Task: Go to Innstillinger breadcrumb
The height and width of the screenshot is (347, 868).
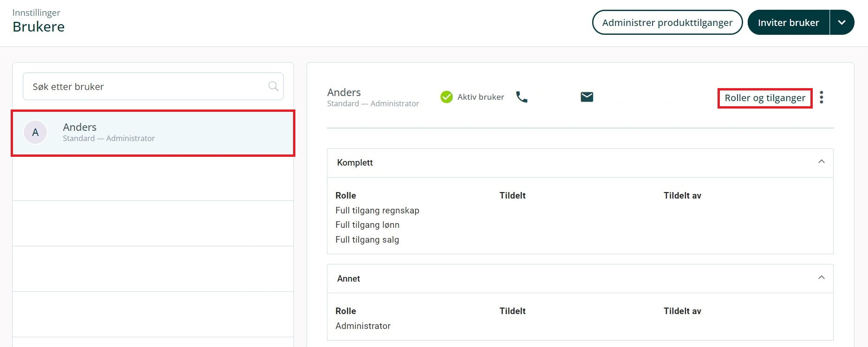Action: pyautogui.click(x=36, y=13)
